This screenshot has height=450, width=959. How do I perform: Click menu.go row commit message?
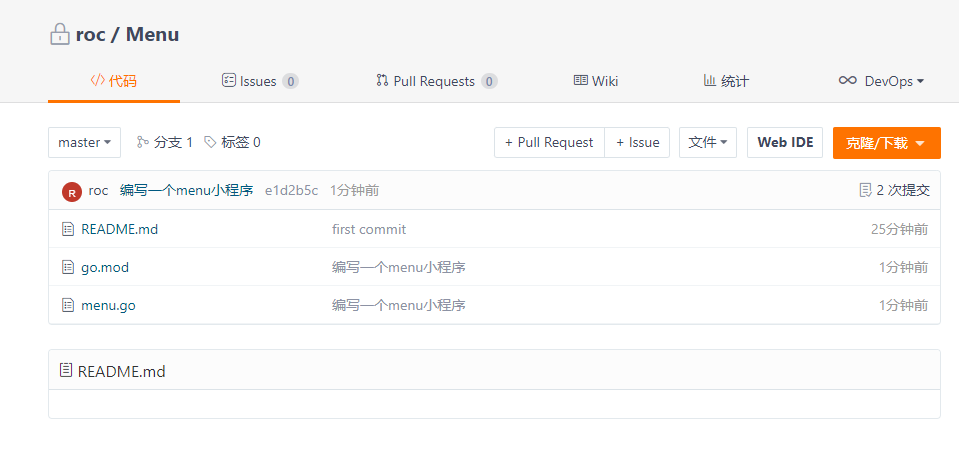(399, 305)
